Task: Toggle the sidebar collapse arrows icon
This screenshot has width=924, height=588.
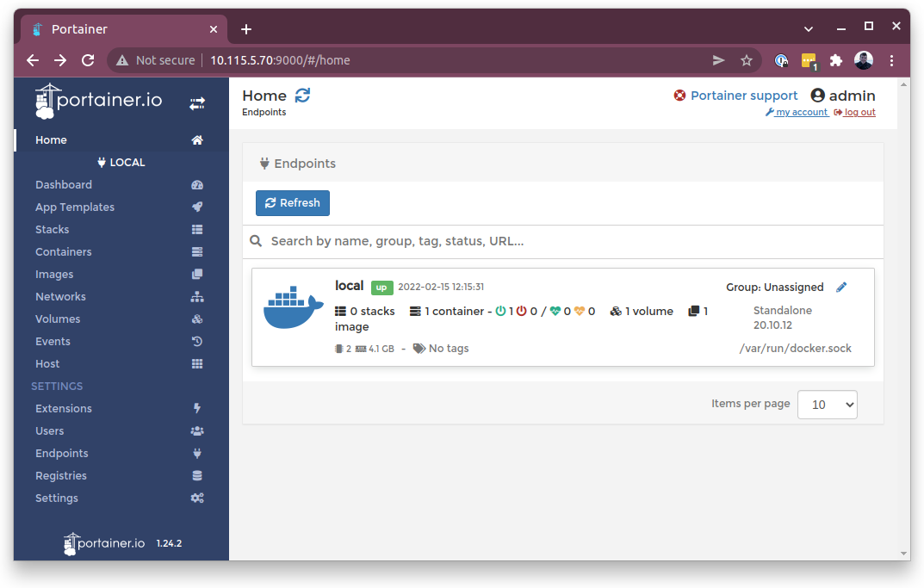Action: point(197,103)
